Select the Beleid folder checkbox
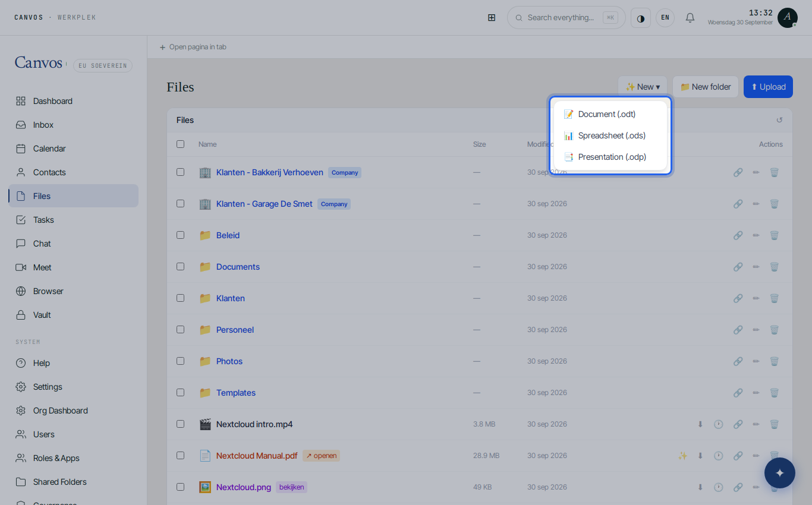Image resolution: width=812 pixels, height=505 pixels. click(x=180, y=235)
